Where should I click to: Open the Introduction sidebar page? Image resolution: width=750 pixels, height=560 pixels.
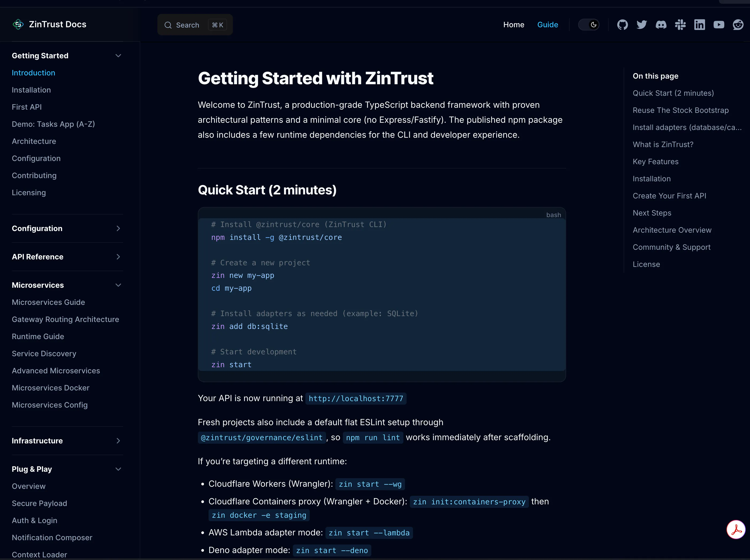point(33,73)
